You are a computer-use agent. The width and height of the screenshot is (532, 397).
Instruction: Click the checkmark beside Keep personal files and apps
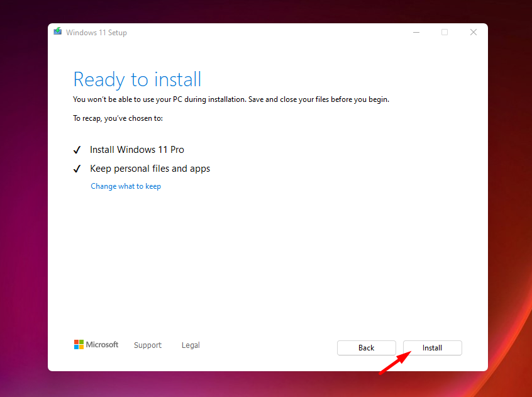coord(77,169)
